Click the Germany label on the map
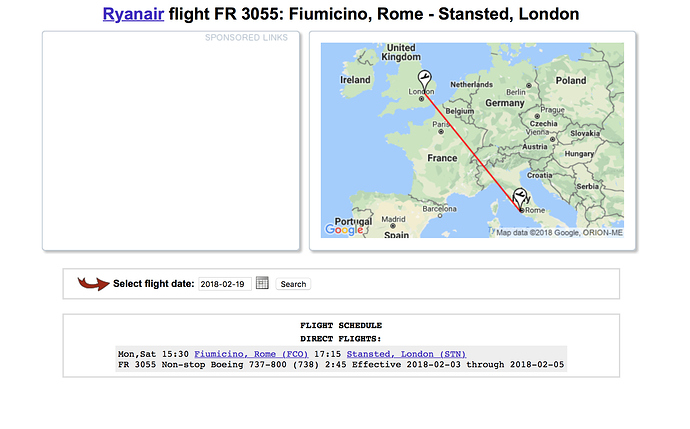The height and width of the screenshot is (429, 690). pyautogui.click(x=505, y=101)
